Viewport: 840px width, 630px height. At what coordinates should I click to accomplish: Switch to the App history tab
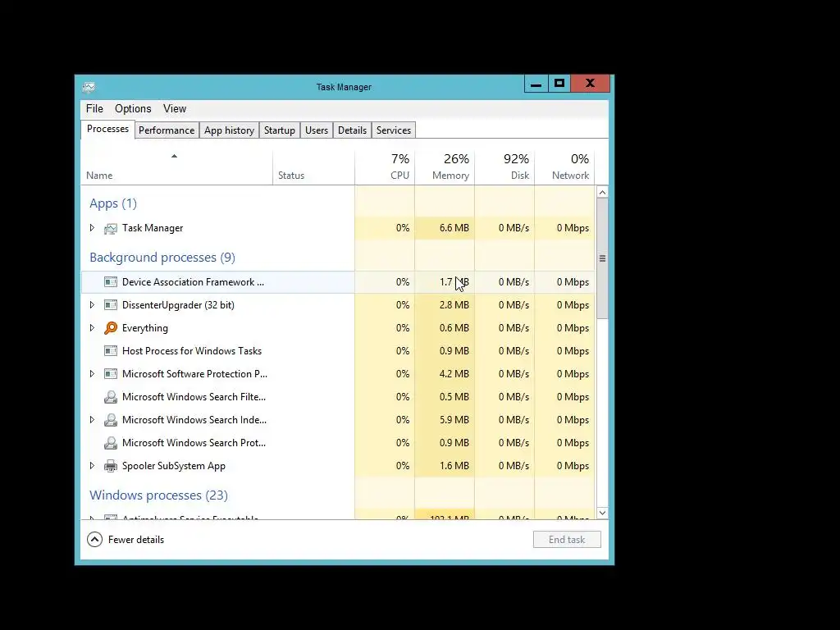[x=230, y=130]
